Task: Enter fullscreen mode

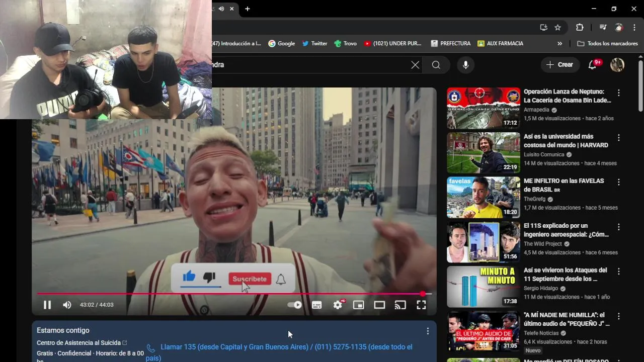Action: point(421,305)
